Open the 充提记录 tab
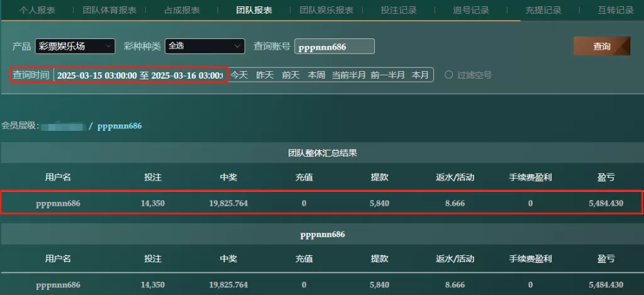This screenshot has height=295, width=644. point(543,10)
